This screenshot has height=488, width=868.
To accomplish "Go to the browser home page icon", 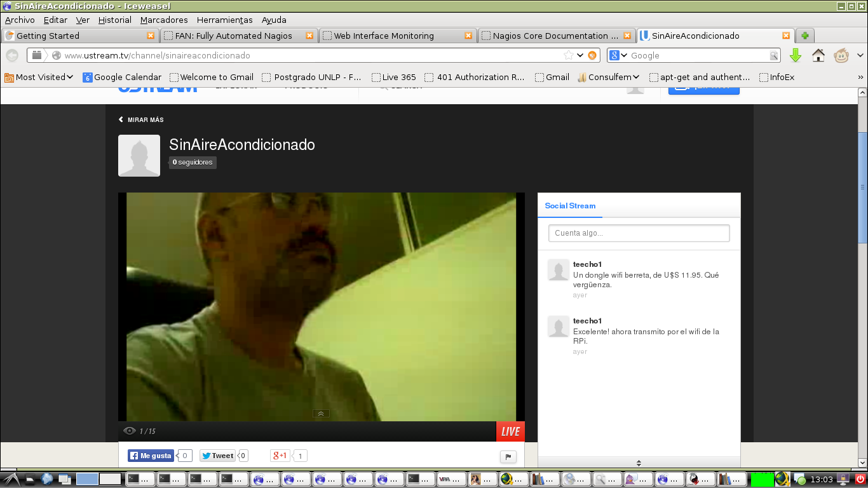I will tap(818, 56).
